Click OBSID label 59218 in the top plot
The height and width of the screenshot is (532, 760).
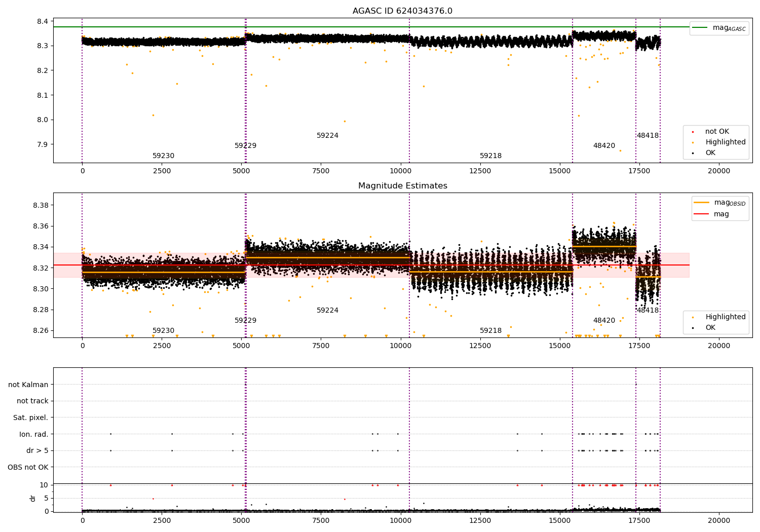(x=490, y=156)
